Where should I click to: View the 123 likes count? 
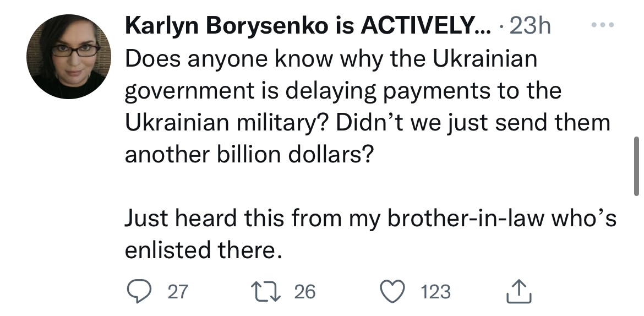click(436, 292)
